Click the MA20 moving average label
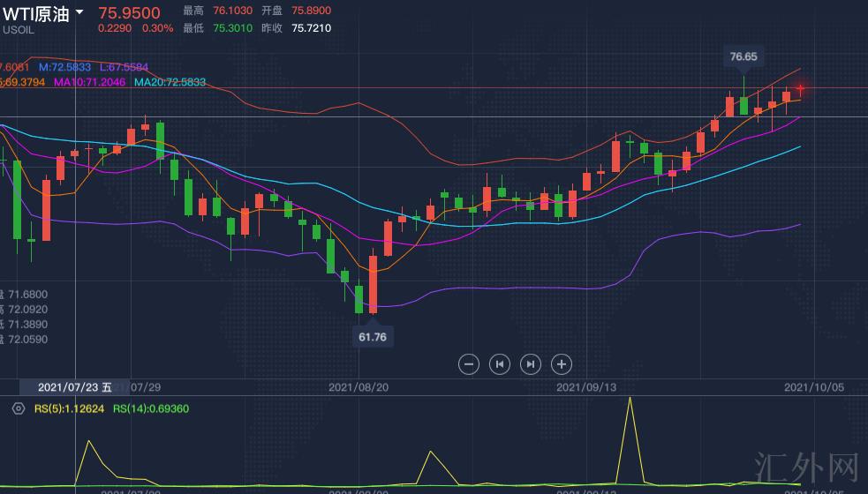 170,82
